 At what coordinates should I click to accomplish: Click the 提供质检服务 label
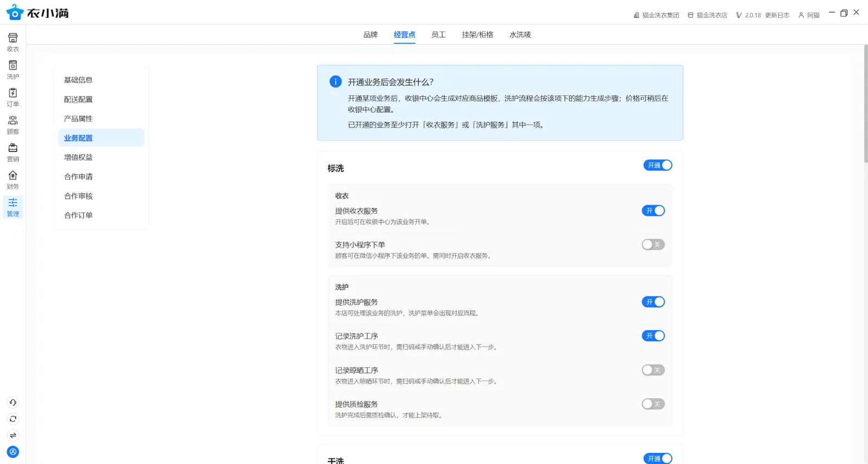[356, 404]
